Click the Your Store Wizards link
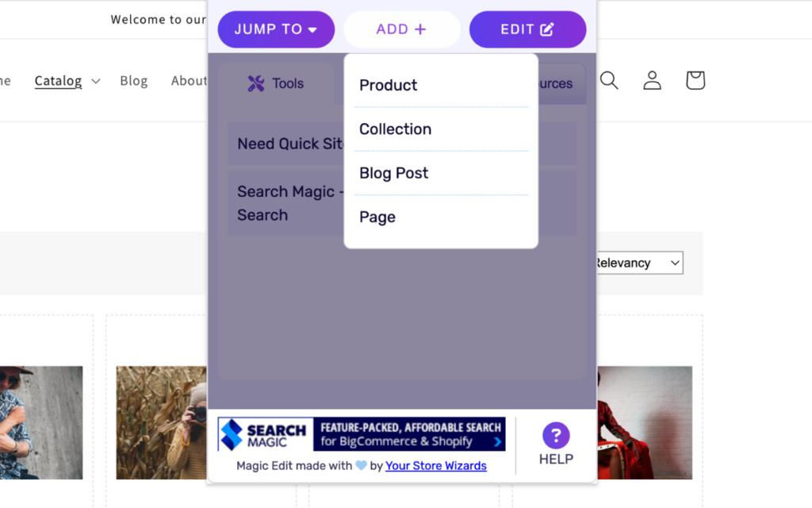Image resolution: width=812 pixels, height=508 pixels. pyautogui.click(x=435, y=466)
